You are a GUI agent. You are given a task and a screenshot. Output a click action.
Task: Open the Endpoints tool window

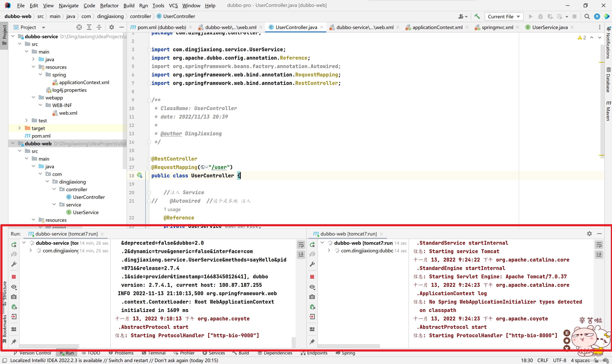click(314, 353)
